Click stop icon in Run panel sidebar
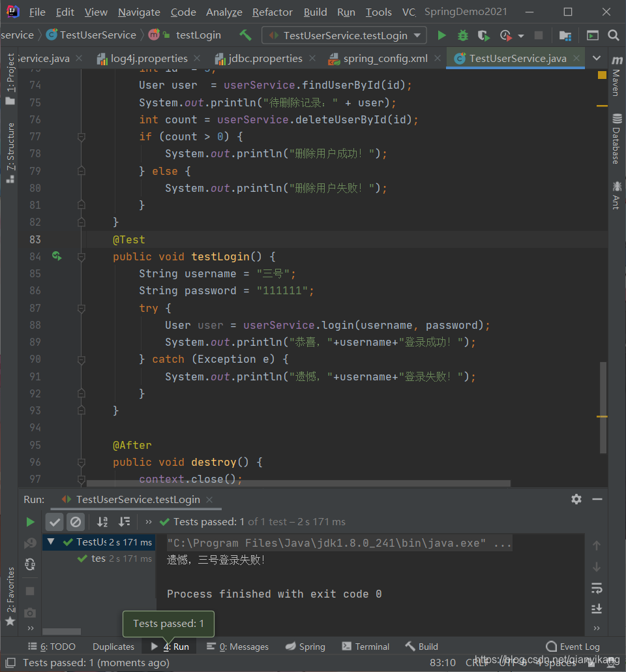 point(30,592)
